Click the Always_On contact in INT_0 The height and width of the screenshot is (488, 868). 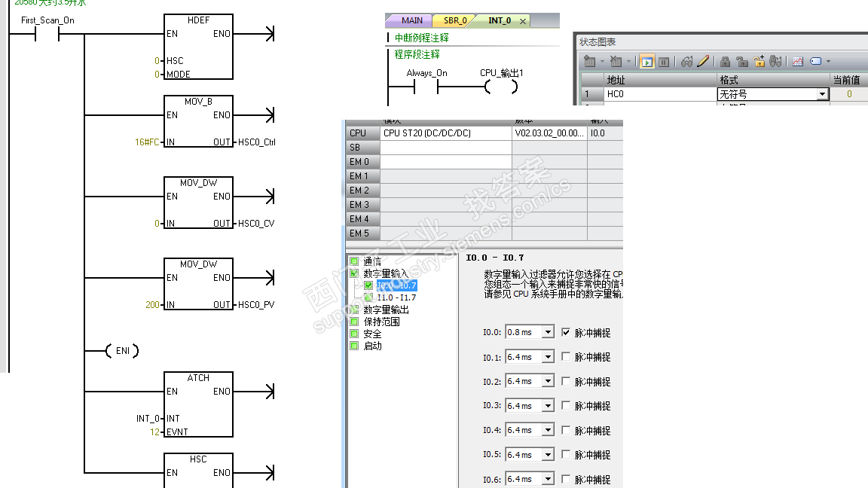coord(426,87)
